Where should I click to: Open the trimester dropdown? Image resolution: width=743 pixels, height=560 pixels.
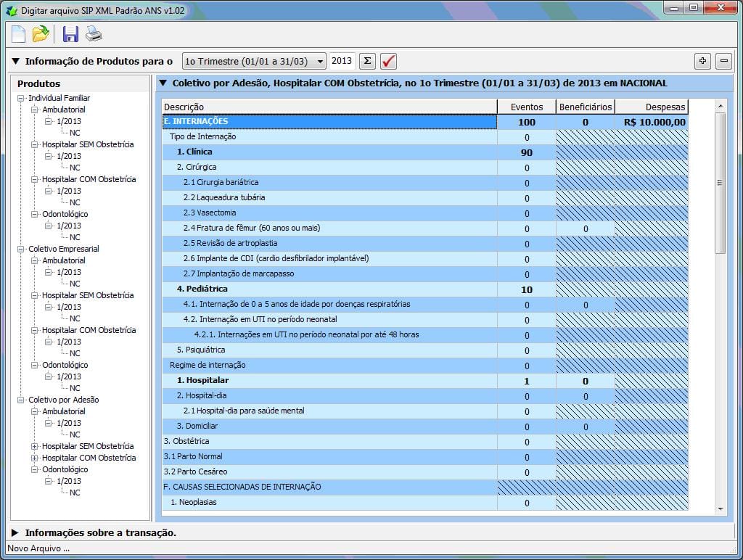pyautogui.click(x=254, y=61)
